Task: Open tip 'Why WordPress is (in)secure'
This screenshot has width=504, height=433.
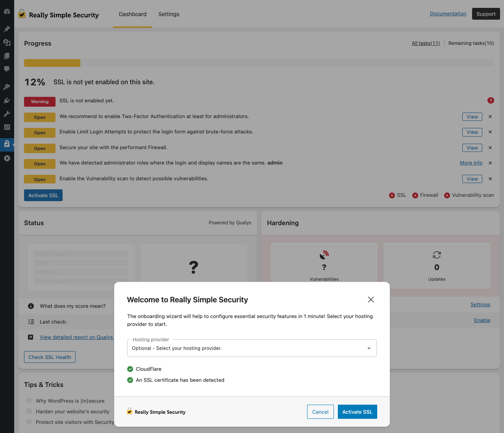Action: coord(70,401)
